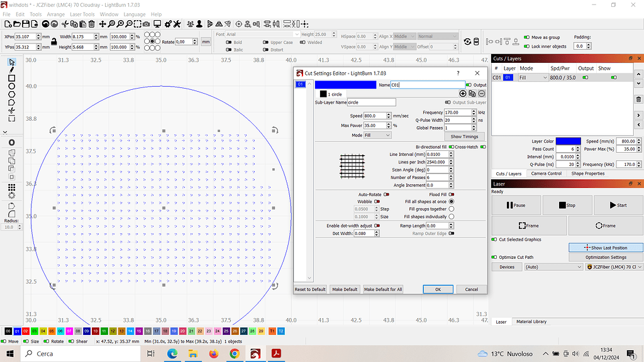Click the zoom-in magnifier icon
This screenshot has height=362, width=644.
pyautogui.click(x=119, y=25)
